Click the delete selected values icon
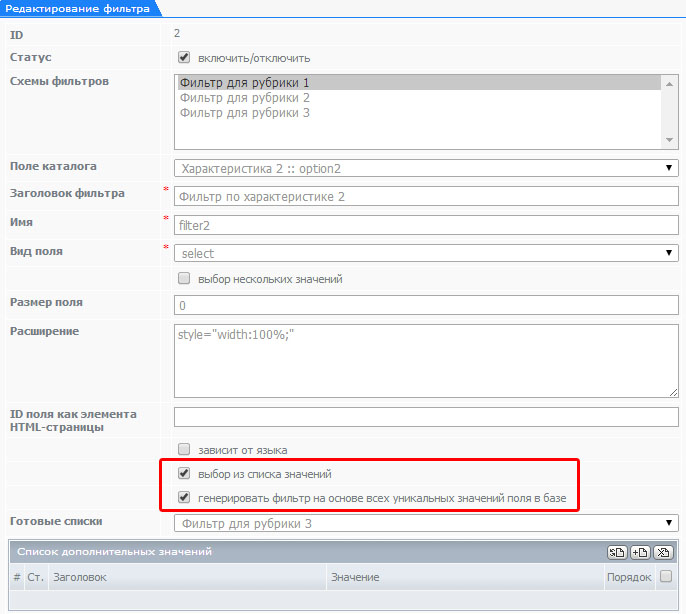686x614 pixels. (663, 552)
